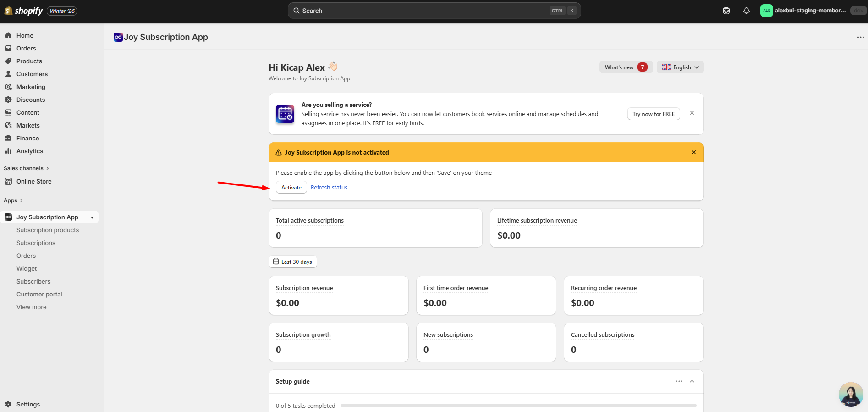Open the support chat avatar

(x=851, y=395)
